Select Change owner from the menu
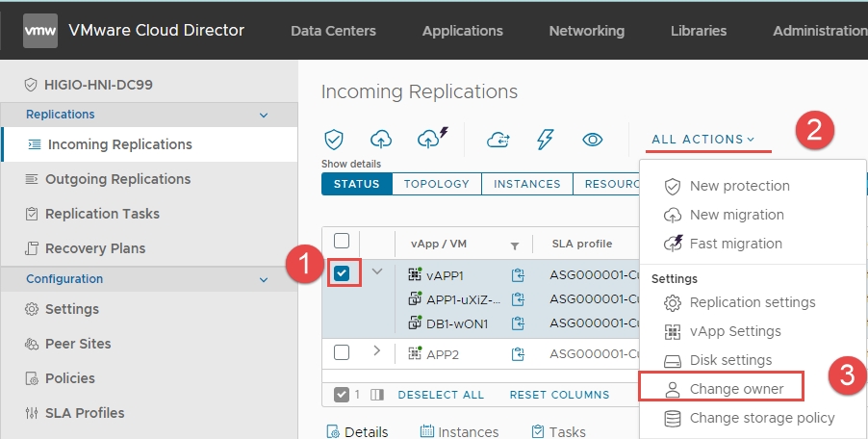Viewport: 868px width, 439px height. (736, 389)
